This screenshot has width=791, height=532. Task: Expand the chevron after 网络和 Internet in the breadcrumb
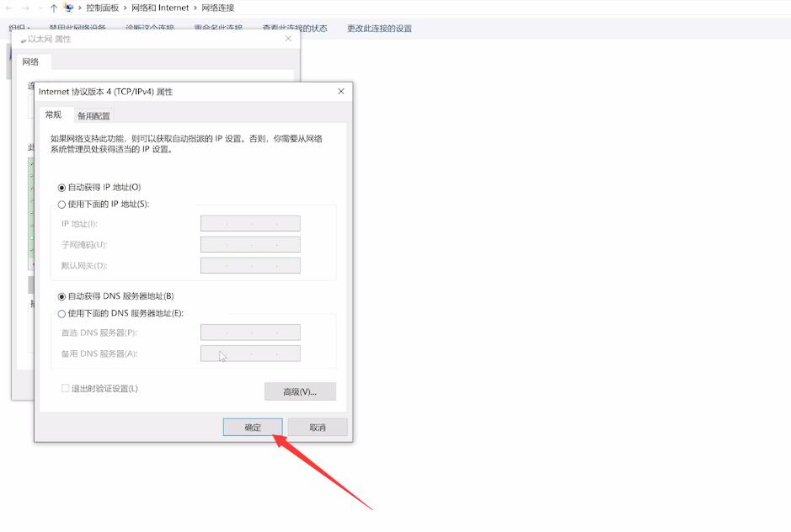195,8
